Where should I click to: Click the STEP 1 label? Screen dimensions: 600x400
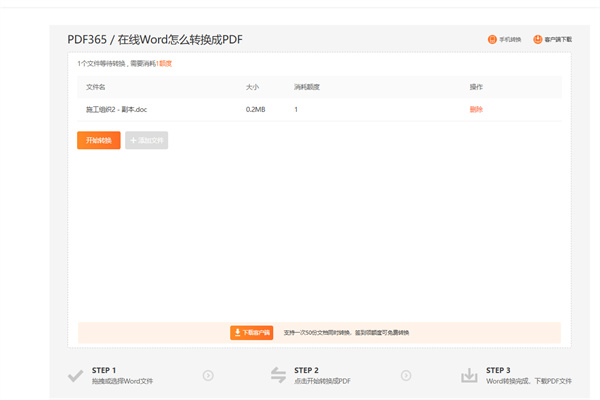[x=104, y=370]
